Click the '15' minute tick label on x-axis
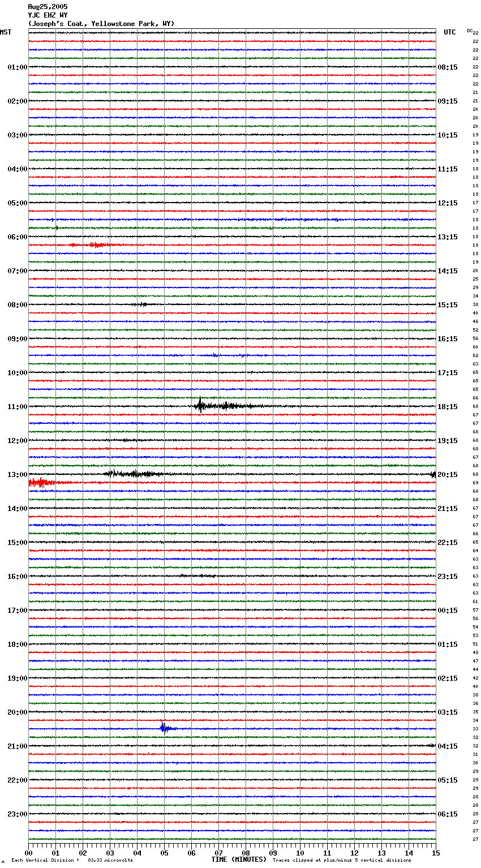 [x=436, y=853]
